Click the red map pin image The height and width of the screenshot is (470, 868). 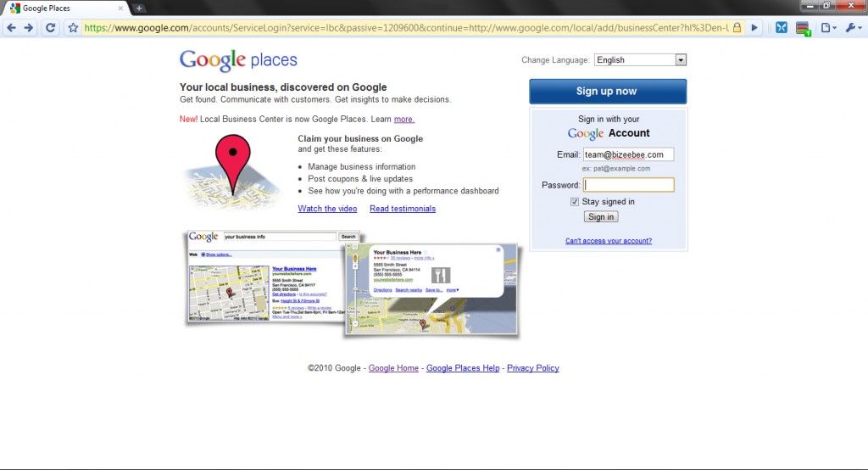(x=232, y=165)
